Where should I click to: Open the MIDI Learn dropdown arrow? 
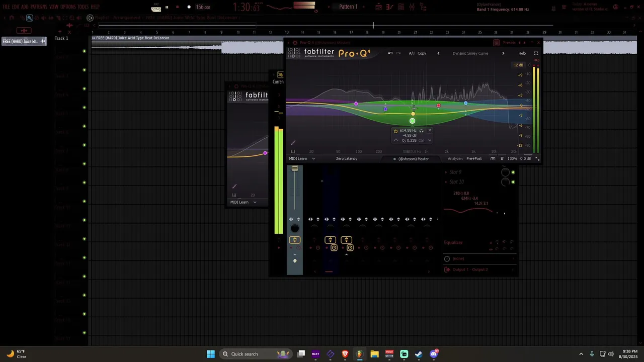point(313,159)
